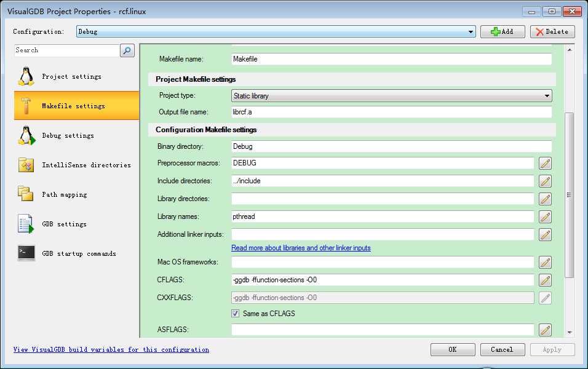Click the scrollbar up arrow
The height and width of the screenshot is (369, 588).
pos(570,49)
